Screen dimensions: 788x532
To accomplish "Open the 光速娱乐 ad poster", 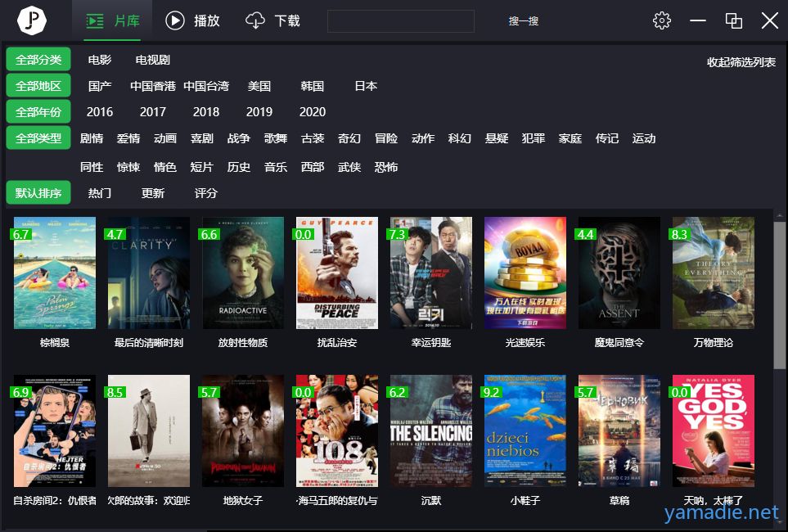I will click(x=525, y=273).
